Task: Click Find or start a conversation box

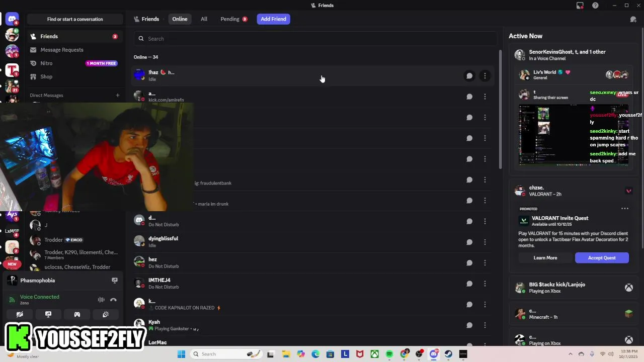Action: point(75,19)
